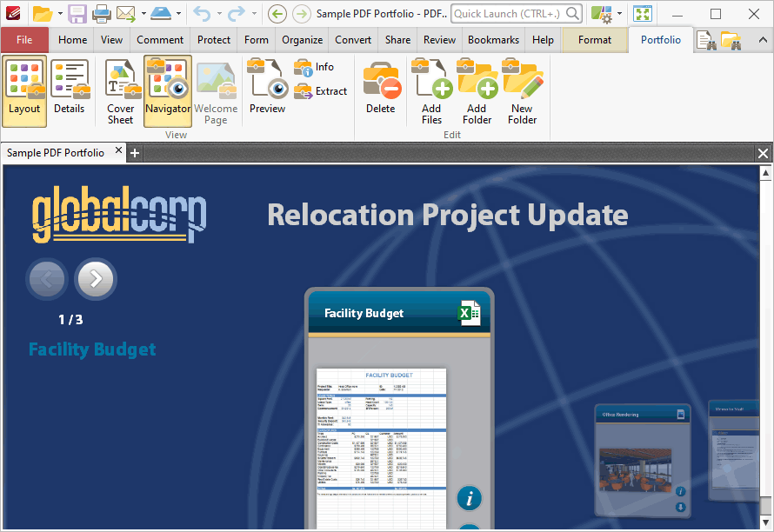Open the File menu
Screen dimensions: 774x532
tap(24, 40)
